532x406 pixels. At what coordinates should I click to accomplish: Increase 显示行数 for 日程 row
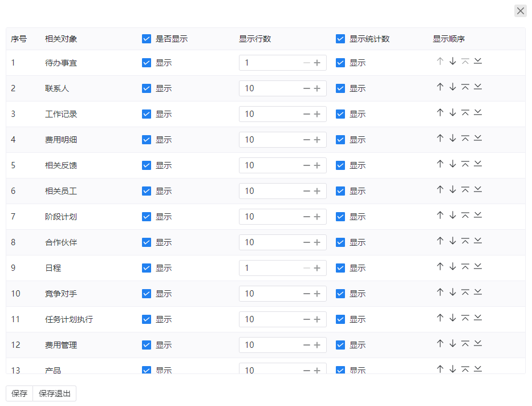[x=317, y=268]
